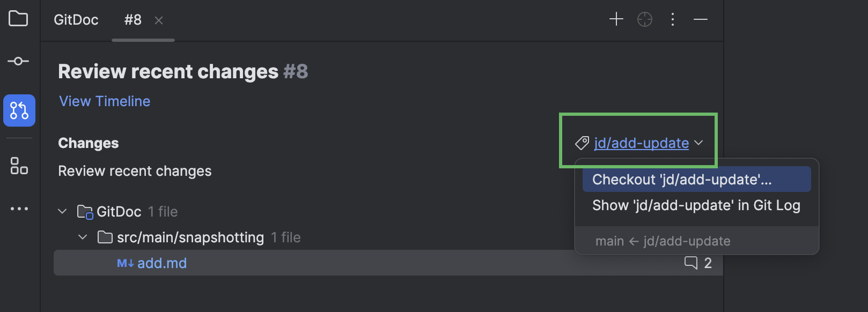Collapse the GitDoc folder node
The height and width of the screenshot is (312, 868).
(x=62, y=211)
